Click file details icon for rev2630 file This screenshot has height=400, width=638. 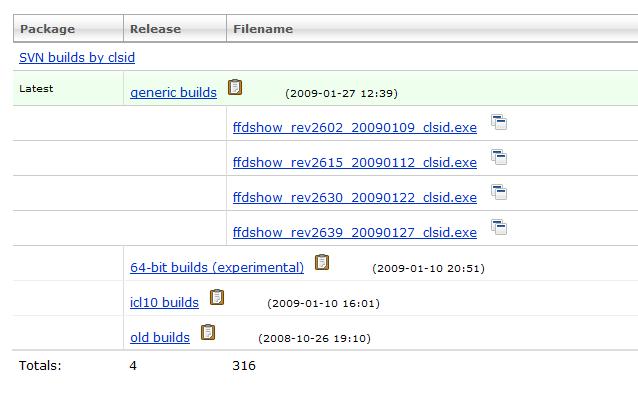(x=499, y=192)
